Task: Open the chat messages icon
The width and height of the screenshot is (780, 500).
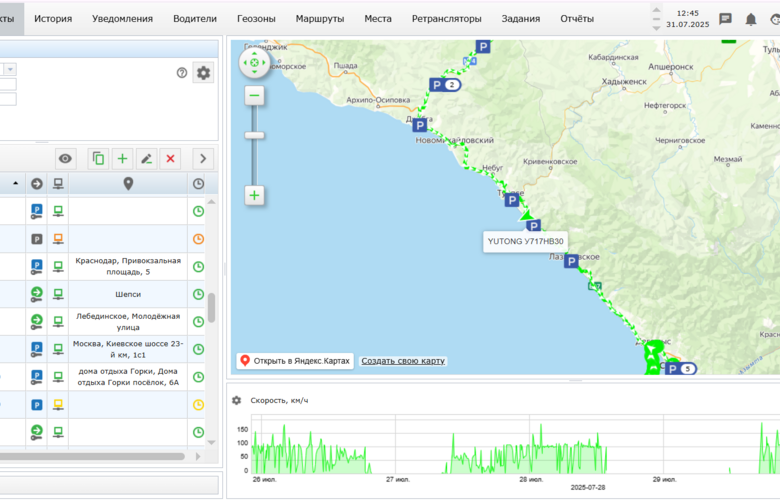Action: tap(725, 19)
